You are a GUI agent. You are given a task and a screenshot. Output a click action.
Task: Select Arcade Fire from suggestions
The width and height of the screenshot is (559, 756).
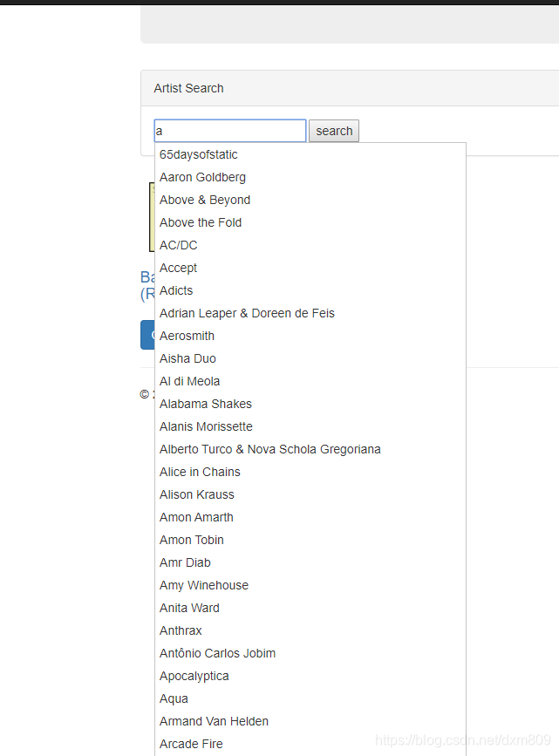coord(310,744)
